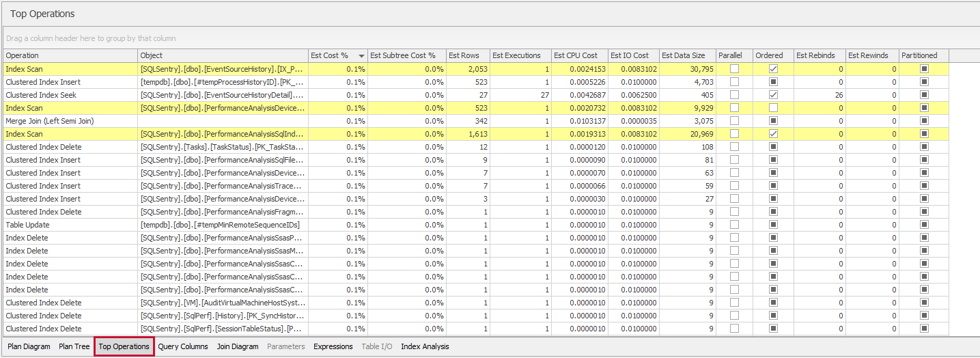
Task: Click Est CPU Cost value 0.0005226
Action: click(588, 82)
